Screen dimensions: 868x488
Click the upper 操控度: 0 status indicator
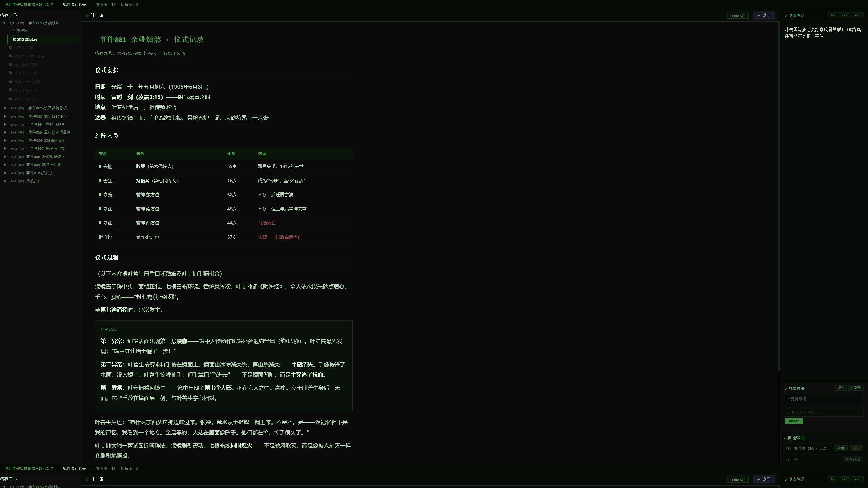tap(130, 4)
